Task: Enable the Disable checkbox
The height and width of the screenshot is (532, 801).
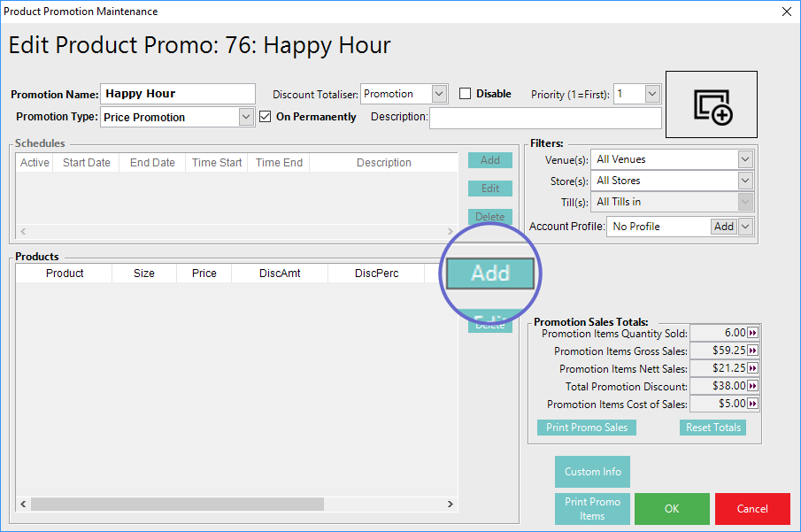Action: click(x=466, y=94)
